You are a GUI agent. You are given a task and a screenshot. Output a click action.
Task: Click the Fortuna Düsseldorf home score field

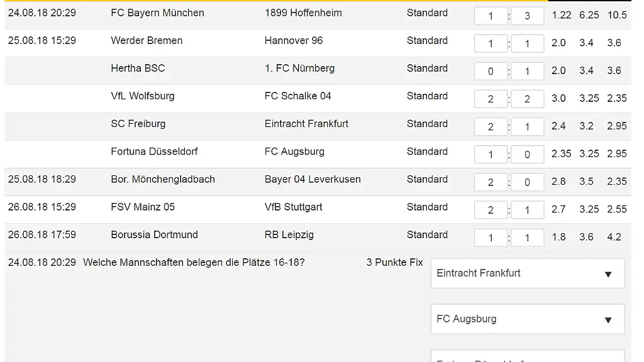coord(491,154)
